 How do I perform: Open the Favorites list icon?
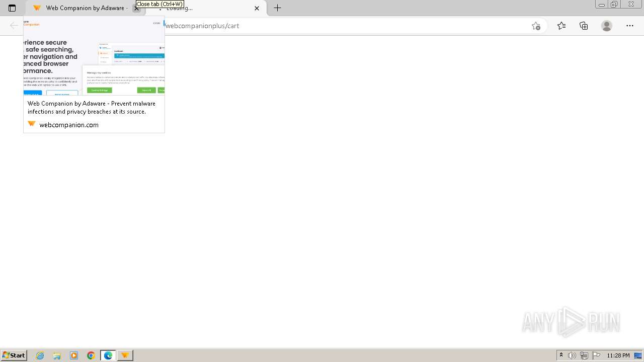(561, 26)
